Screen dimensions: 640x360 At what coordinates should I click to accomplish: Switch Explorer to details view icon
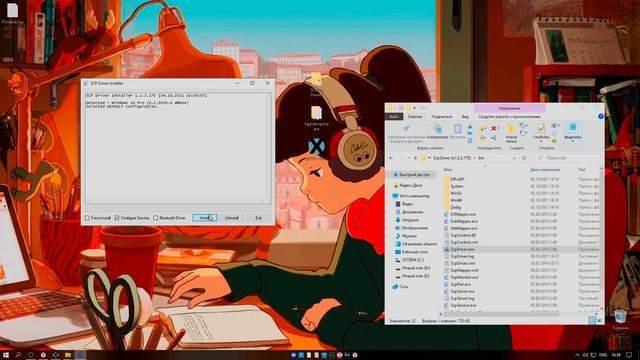coord(592,321)
